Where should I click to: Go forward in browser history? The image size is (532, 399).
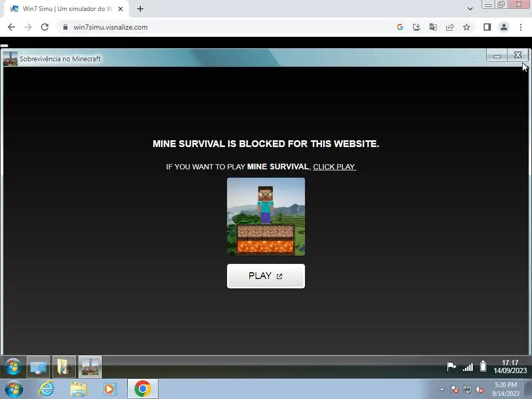(28, 27)
